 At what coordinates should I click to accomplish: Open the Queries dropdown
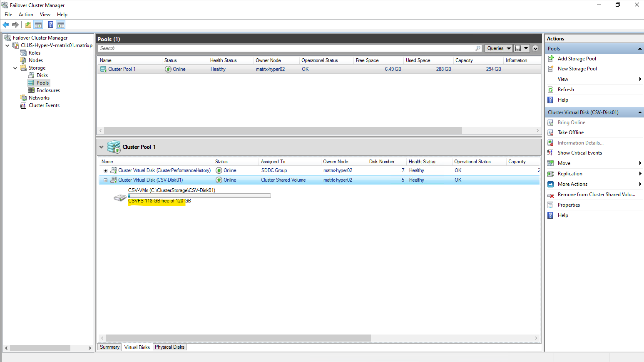pyautogui.click(x=498, y=48)
